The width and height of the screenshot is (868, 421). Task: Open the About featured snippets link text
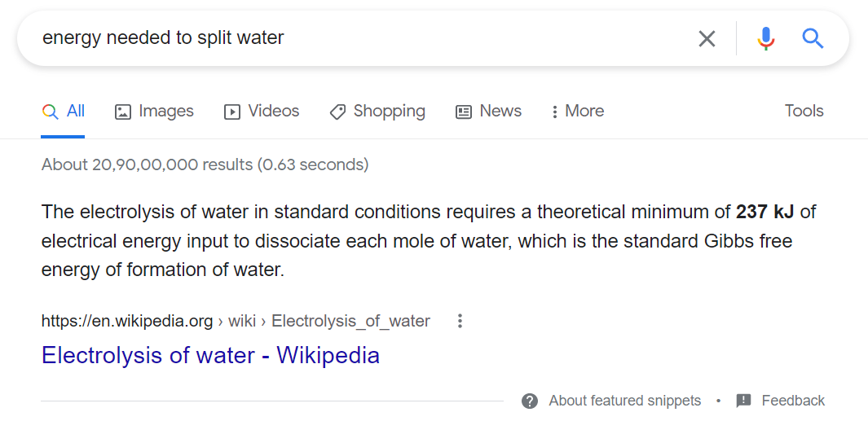coord(624,401)
